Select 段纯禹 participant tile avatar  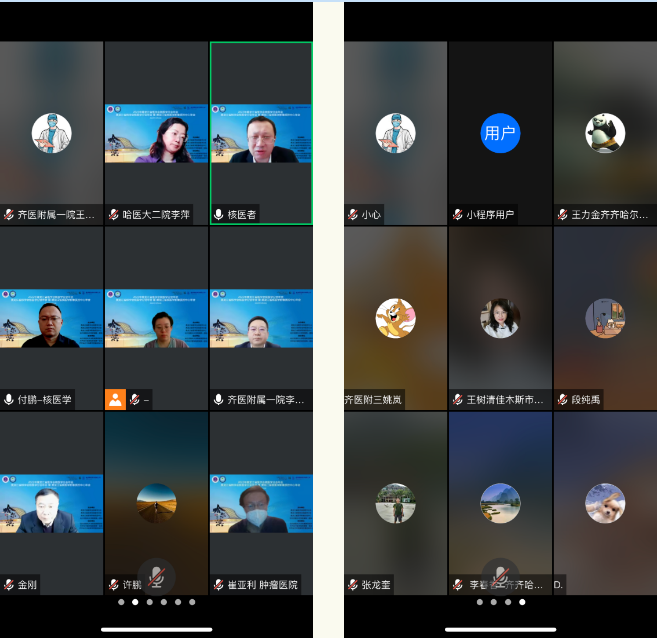(x=605, y=318)
